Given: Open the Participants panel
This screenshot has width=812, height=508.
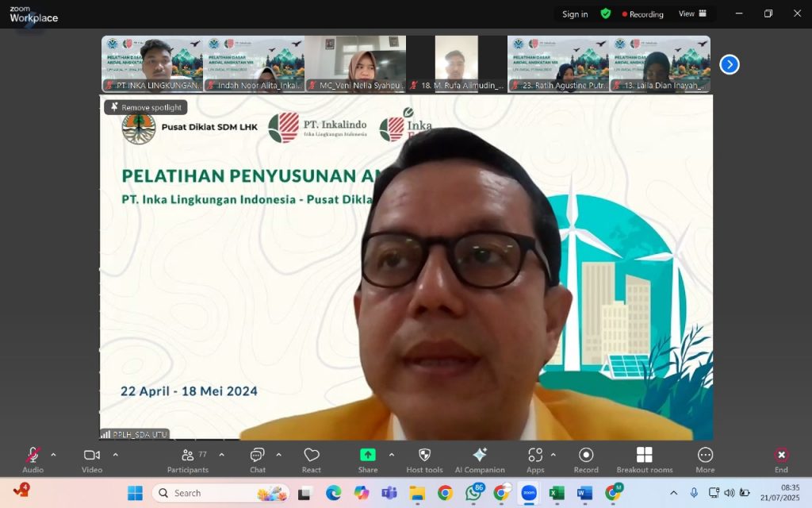Looking at the screenshot, I should pyautogui.click(x=188, y=460).
